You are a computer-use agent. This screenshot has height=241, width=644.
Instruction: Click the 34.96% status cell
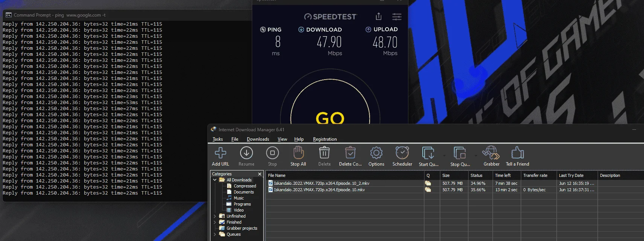tap(478, 183)
